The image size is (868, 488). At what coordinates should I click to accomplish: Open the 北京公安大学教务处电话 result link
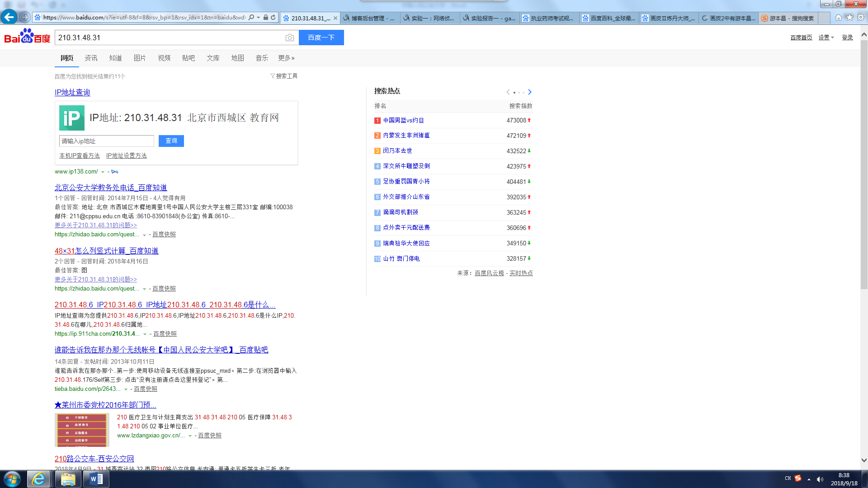pos(111,188)
